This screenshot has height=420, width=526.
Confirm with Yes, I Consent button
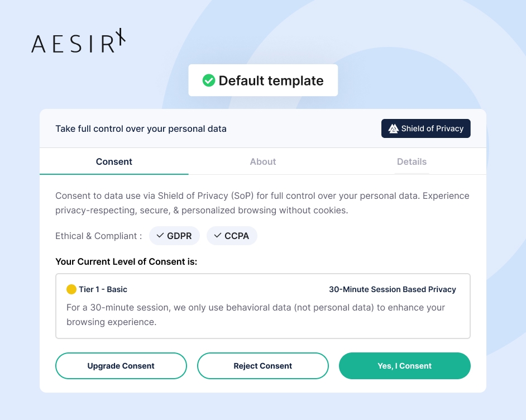405,366
